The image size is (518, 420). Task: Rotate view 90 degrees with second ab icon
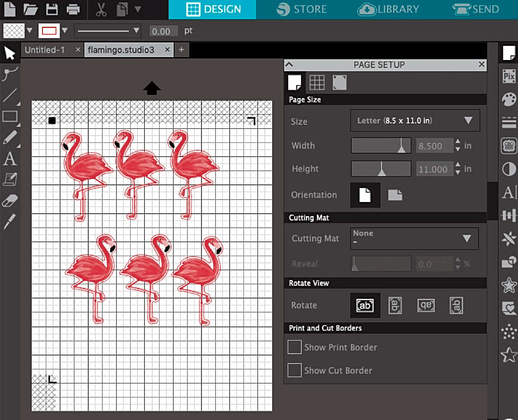[x=395, y=305]
